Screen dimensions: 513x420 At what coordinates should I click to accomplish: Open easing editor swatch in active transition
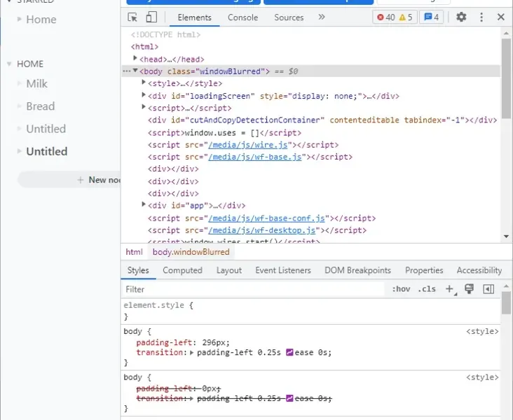point(289,352)
